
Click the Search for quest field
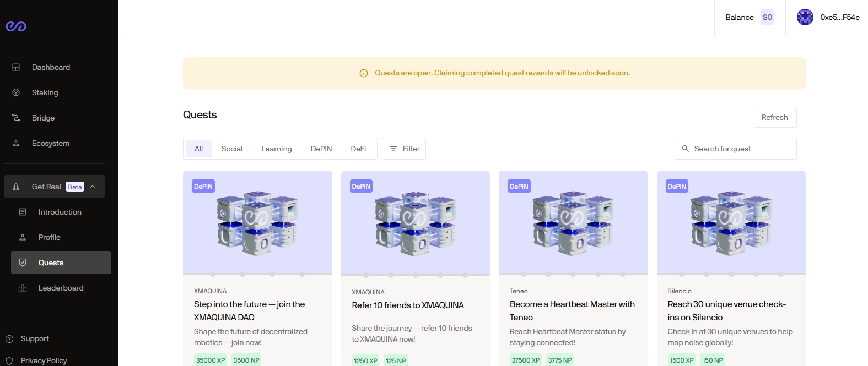[x=738, y=149]
